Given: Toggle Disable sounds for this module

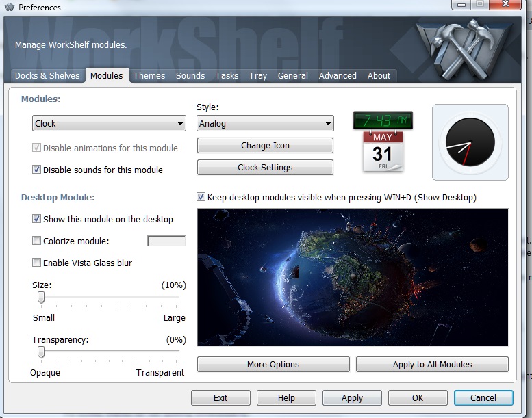Looking at the screenshot, I should click(37, 170).
